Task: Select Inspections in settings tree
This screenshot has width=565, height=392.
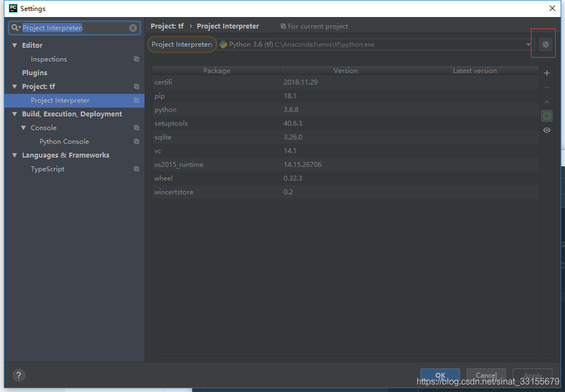Action: 49,59
